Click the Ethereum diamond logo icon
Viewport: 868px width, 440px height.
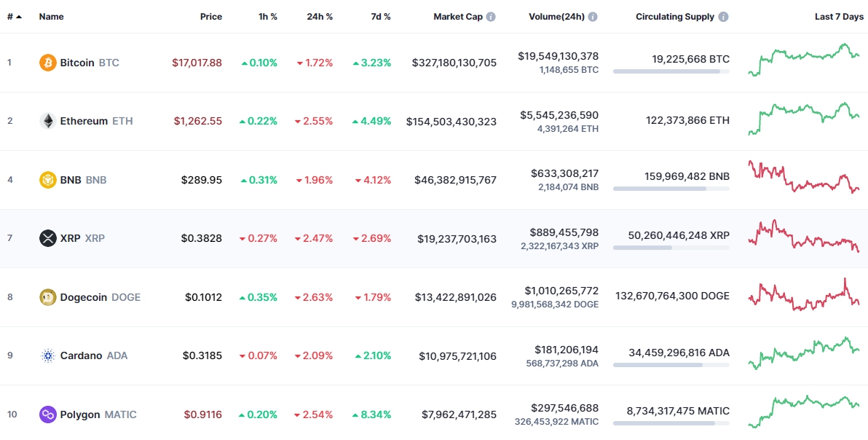pos(48,121)
